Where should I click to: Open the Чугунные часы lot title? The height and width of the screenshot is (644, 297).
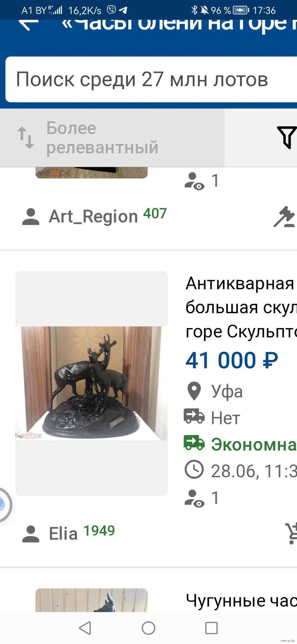click(x=241, y=601)
